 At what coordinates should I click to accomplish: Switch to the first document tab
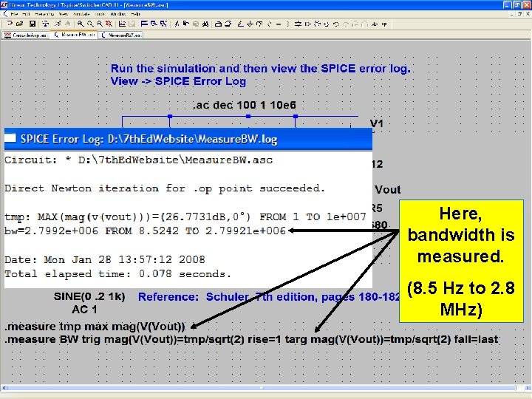pos(26,35)
